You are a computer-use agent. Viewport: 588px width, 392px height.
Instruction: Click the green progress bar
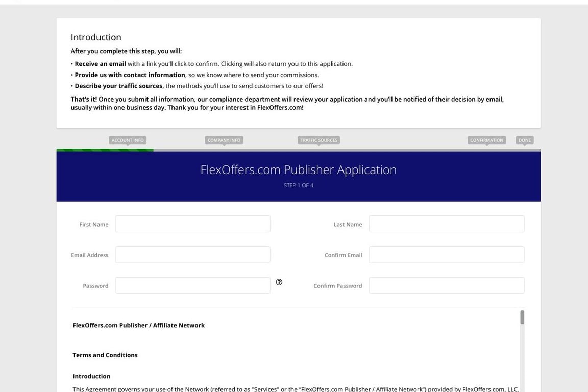tap(105, 149)
